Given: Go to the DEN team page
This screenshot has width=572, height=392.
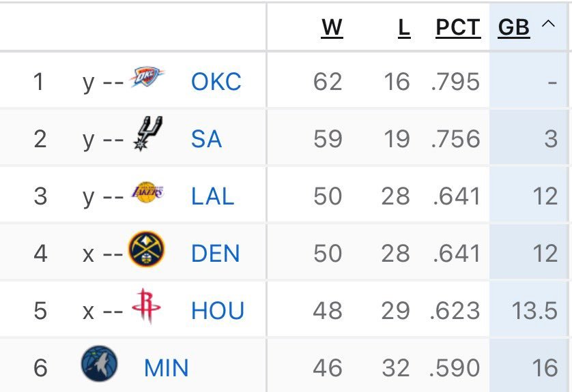Looking at the screenshot, I should tap(216, 254).
